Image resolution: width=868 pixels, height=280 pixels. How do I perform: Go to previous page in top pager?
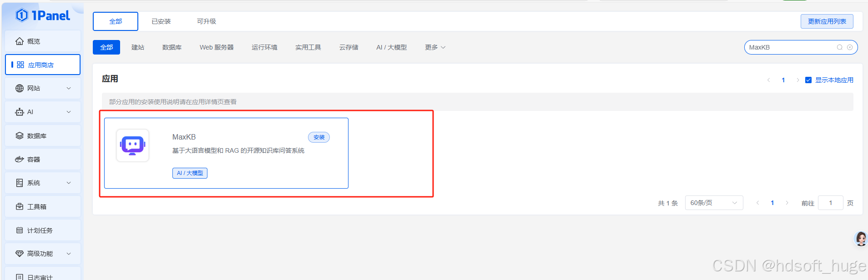(x=769, y=80)
